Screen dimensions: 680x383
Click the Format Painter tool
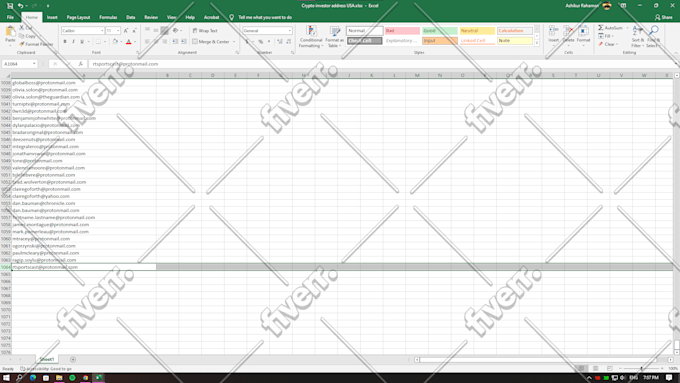[x=36, y=44]
